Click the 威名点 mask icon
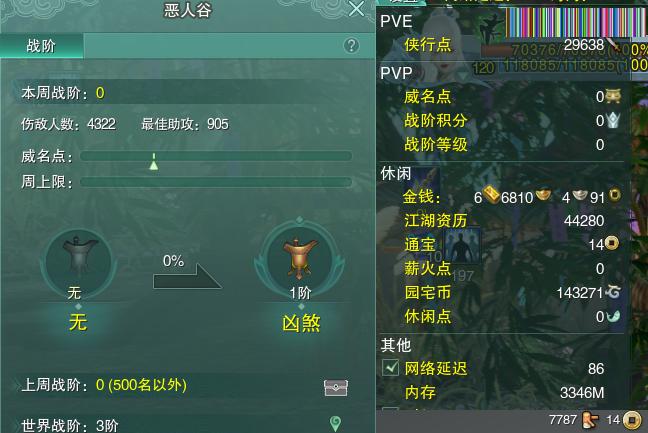Viewport: 648px width, 433px height. pyautogui.click(x=613, y=96)
